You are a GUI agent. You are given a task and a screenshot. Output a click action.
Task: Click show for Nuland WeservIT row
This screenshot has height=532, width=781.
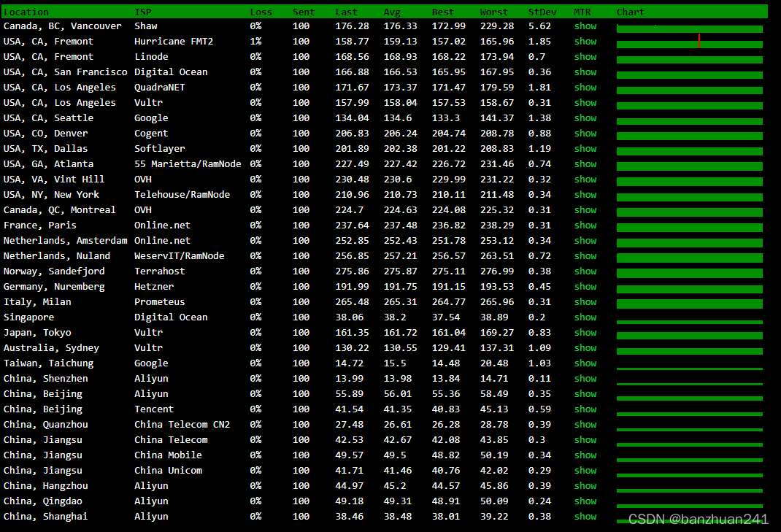click(x=585, y=256)
